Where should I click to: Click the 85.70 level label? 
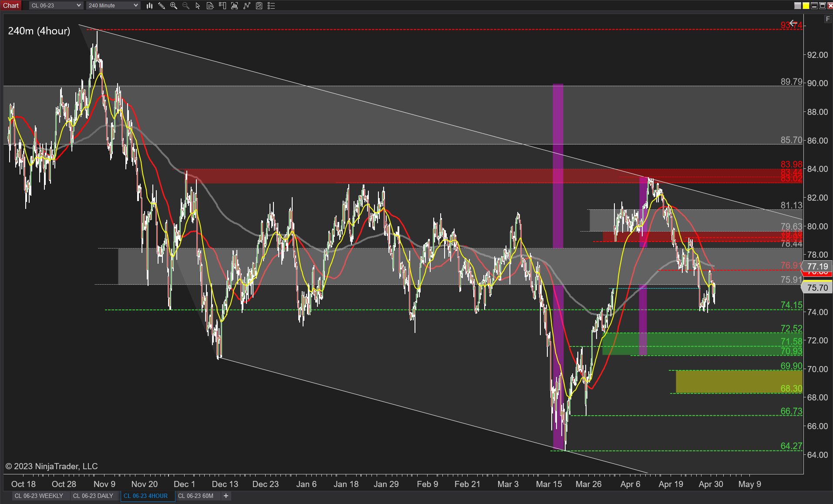pyautogui.click(x=791, y=140)
